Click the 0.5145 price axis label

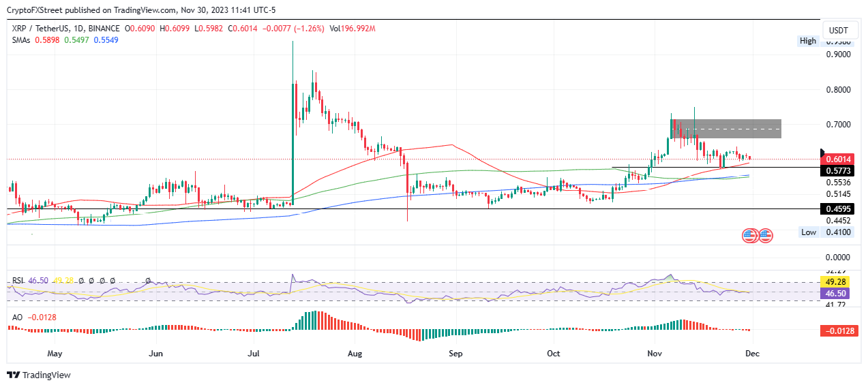click(x=839, y=194)
